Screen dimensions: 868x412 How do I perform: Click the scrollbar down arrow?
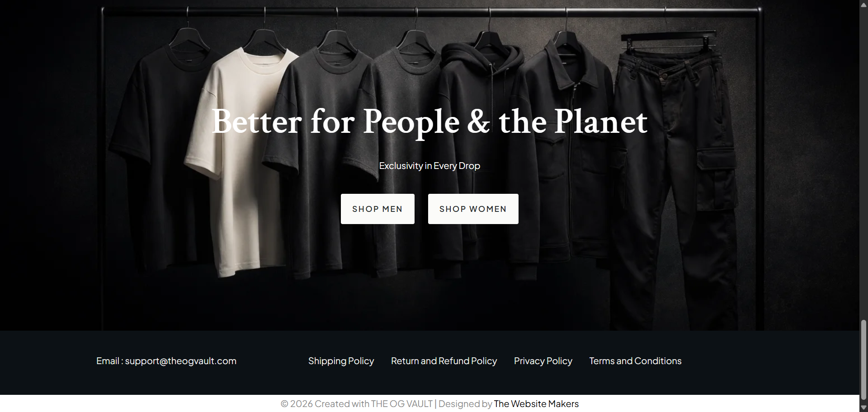[863, 408]
